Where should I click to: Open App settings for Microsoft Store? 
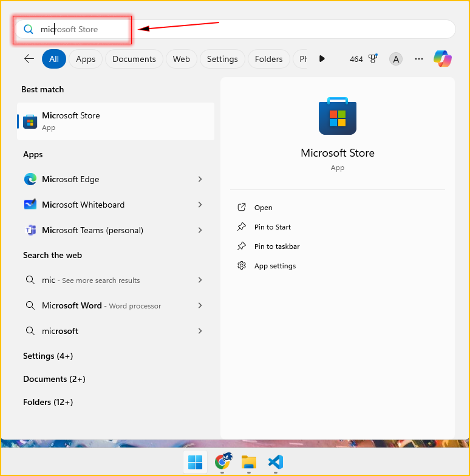[x=274, y=266]
